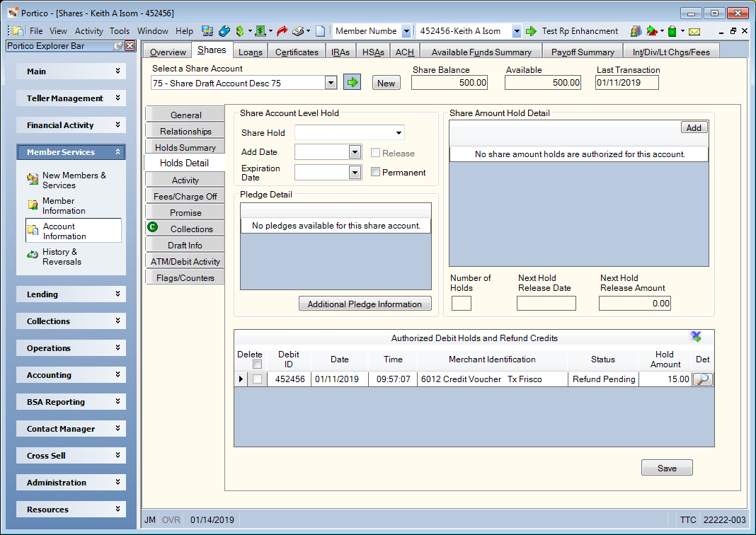
Task: Click the printer icon in the toolbar
Action: tap(299, 31)
